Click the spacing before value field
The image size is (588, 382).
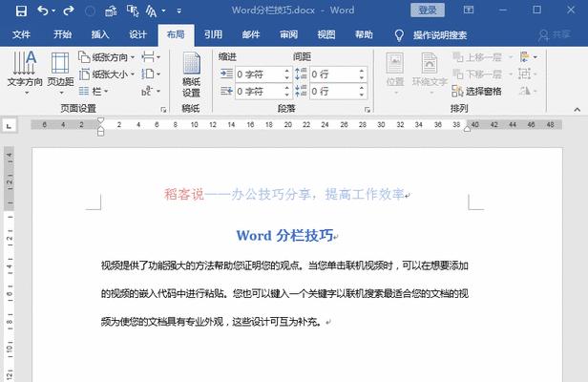coord(333,74)
